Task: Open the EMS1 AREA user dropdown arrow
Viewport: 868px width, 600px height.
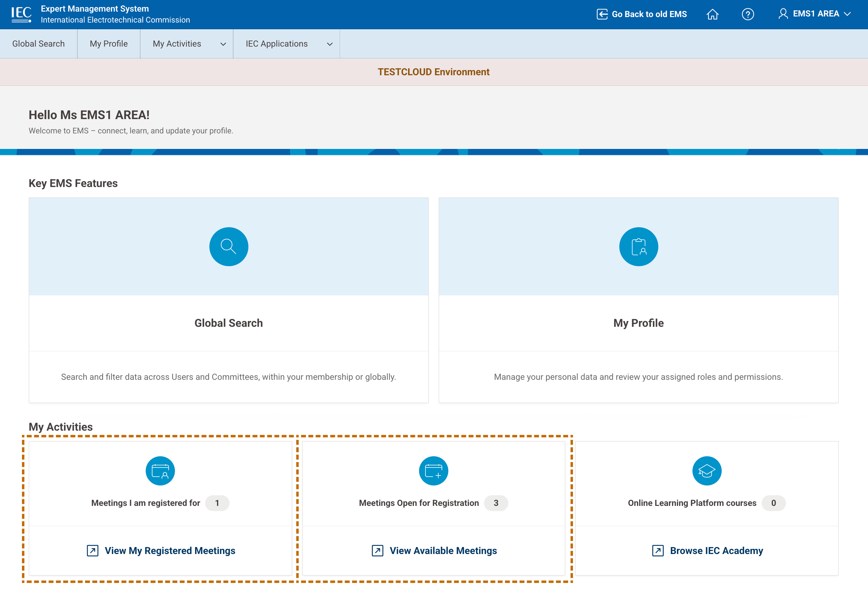Action: (848, 14)
